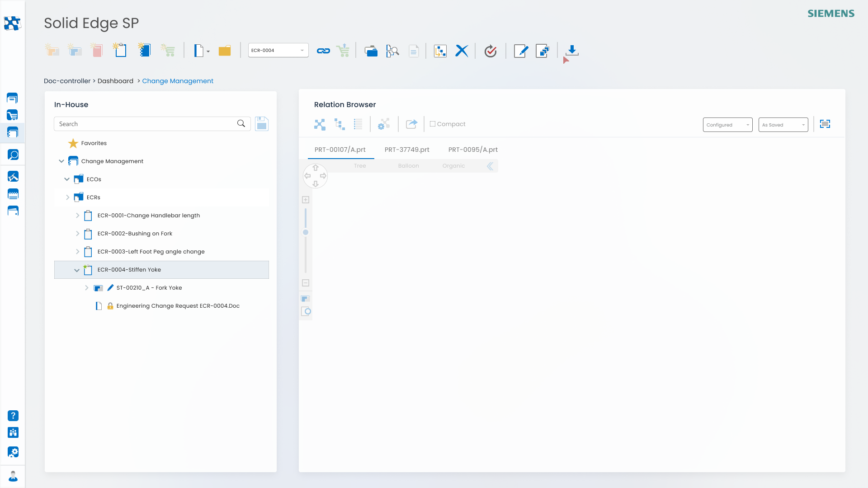Open the yellow folder toolbar icon
This screenshot has height=488, width=868.
225,51
